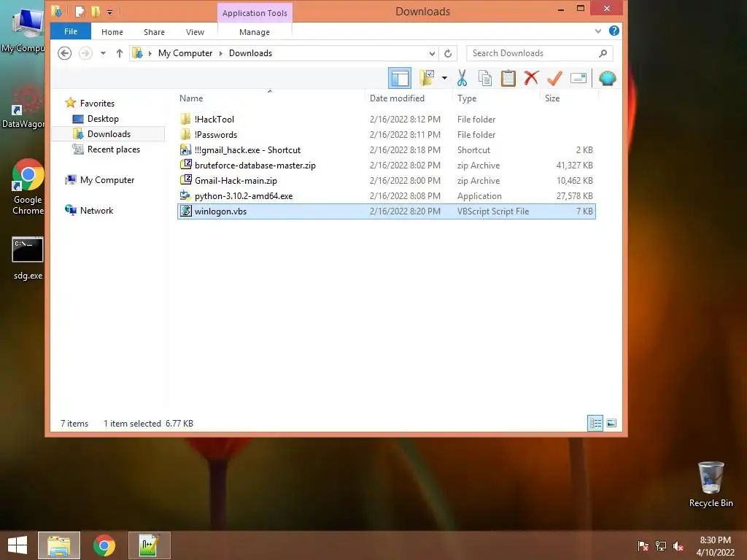
Task: Select Downloads in the navigation pane
Action: [109, 134]
